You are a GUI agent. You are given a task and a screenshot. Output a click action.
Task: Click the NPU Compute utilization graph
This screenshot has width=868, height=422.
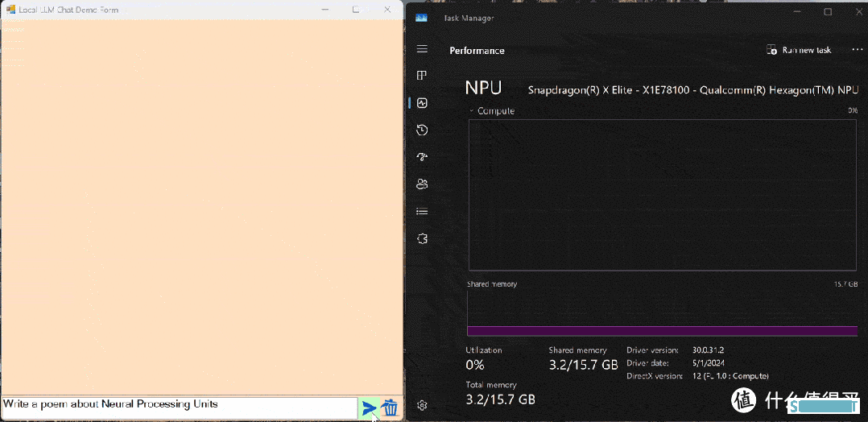(x=663, y=195)
